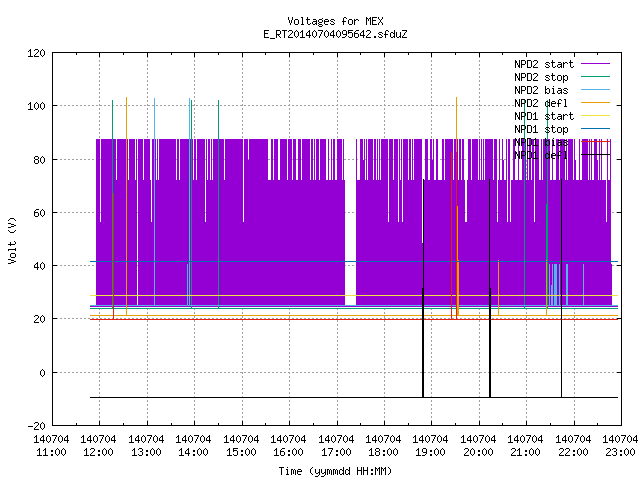Click the x-axis tick label 11:00

(51, 453)
